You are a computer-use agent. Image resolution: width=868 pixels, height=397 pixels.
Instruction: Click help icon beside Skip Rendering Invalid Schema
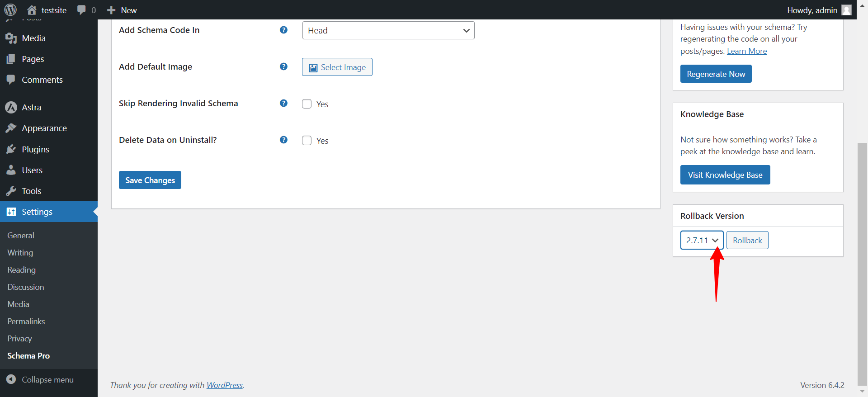click(x=283, y=103)
